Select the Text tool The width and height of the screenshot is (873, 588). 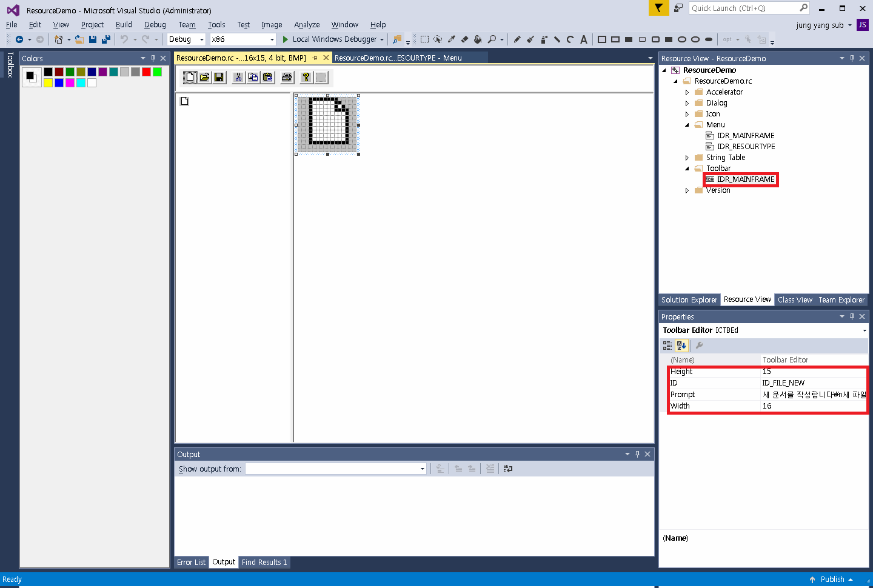pos(583,39)
